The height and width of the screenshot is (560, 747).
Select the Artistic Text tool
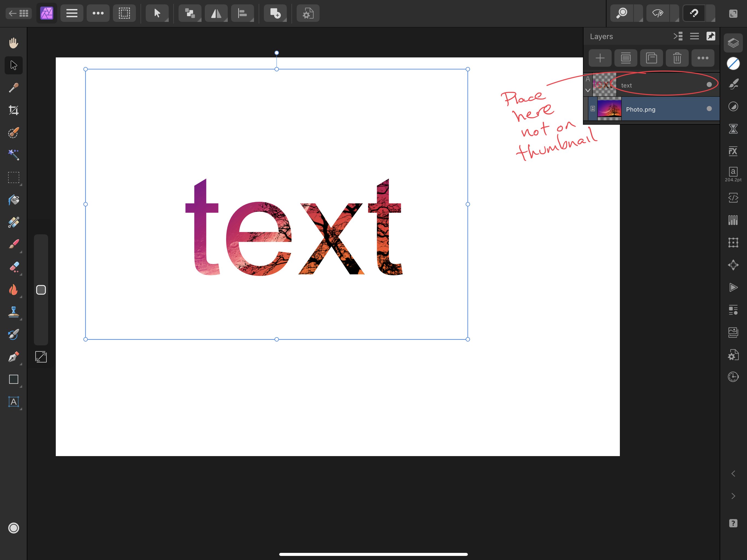(13, 402)
